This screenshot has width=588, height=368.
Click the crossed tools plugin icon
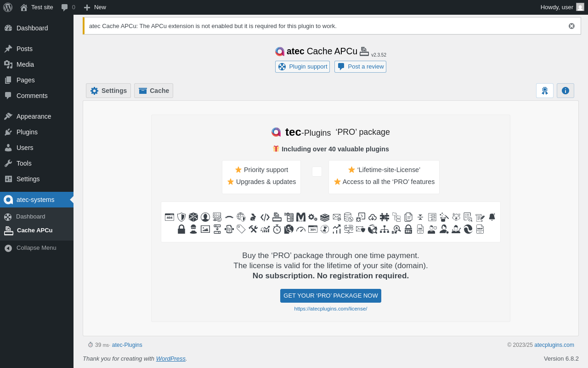pos(253,229)
